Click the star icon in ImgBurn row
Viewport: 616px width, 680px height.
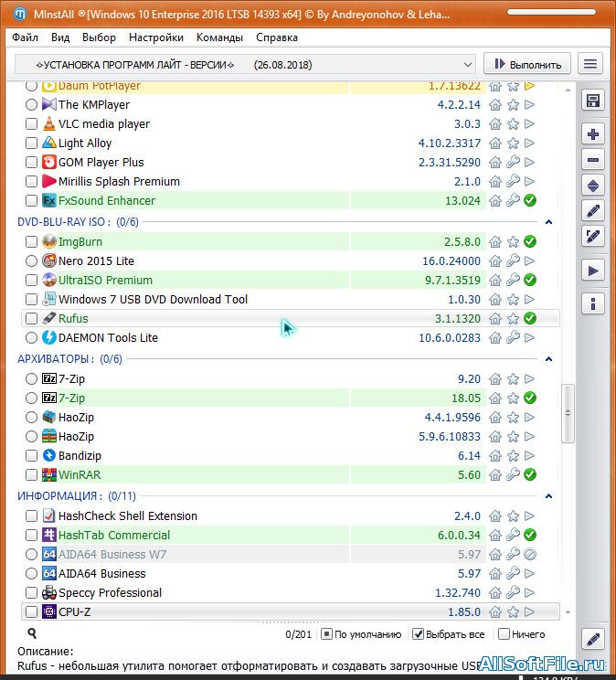(513, 242)
